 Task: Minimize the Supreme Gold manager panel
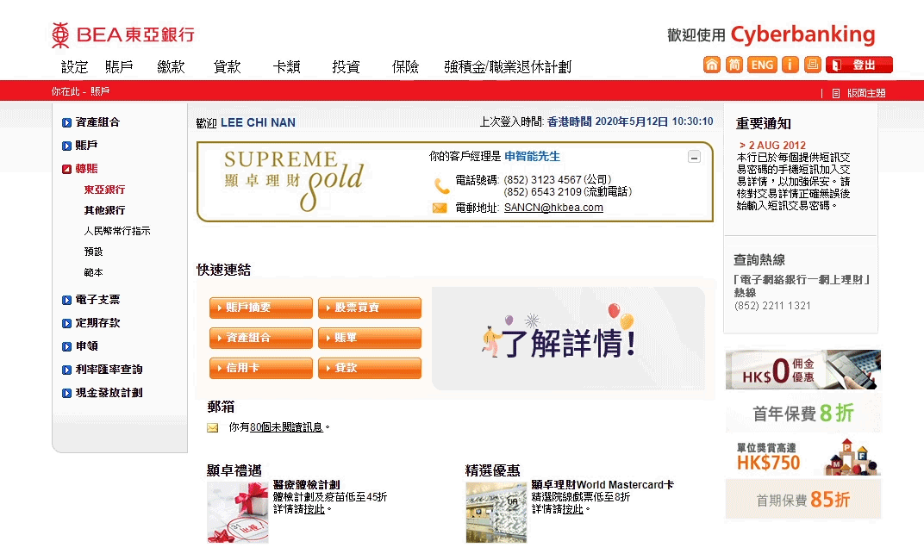click(x=694, y=157)
